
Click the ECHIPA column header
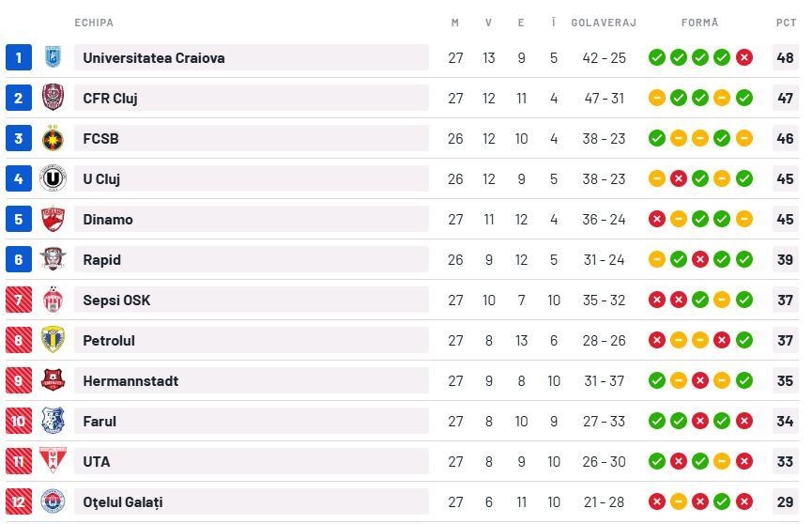(x=94, y=23)
